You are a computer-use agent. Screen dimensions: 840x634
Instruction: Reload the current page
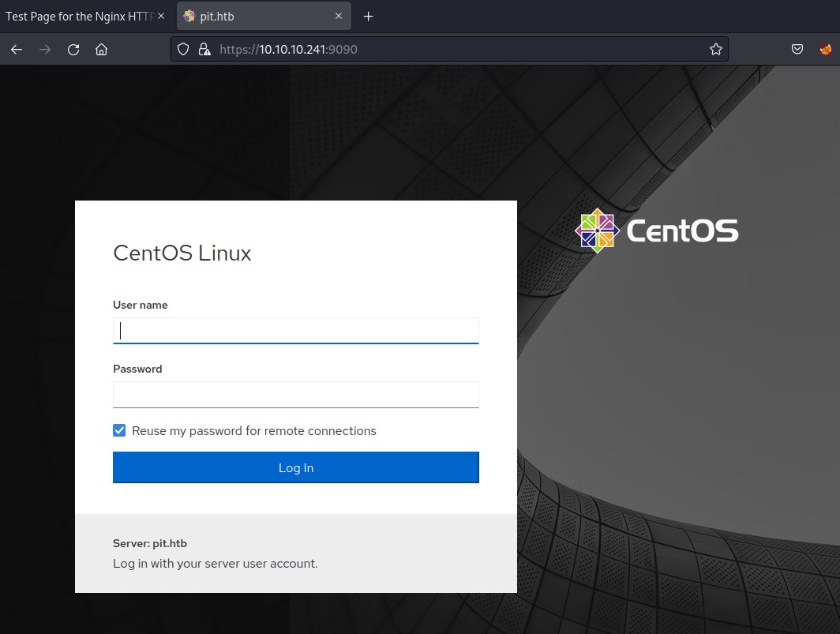(x=73, y=50)
